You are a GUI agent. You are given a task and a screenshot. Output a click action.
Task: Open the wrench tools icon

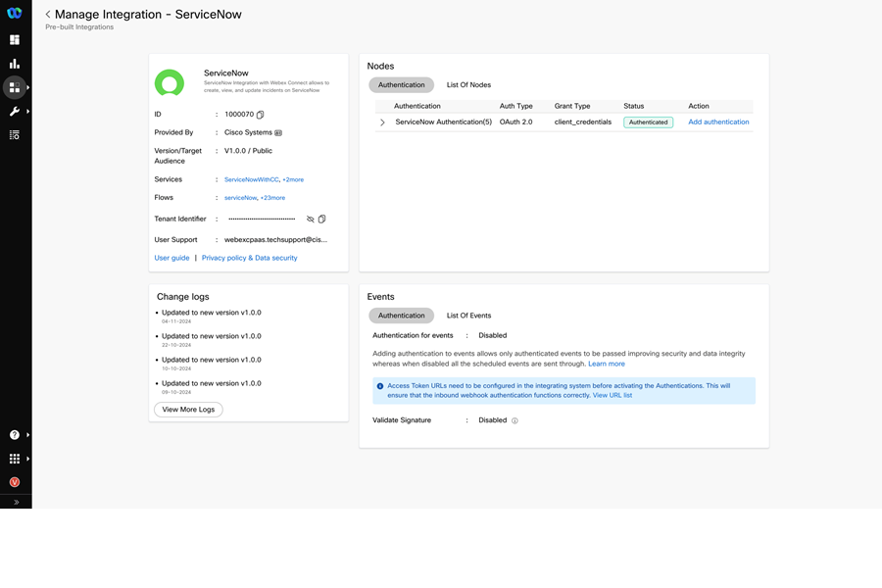click(x=15, y=112)
